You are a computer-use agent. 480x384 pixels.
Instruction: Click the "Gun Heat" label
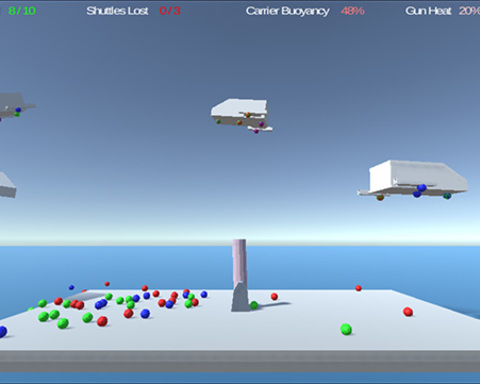(x=428, y=11)
